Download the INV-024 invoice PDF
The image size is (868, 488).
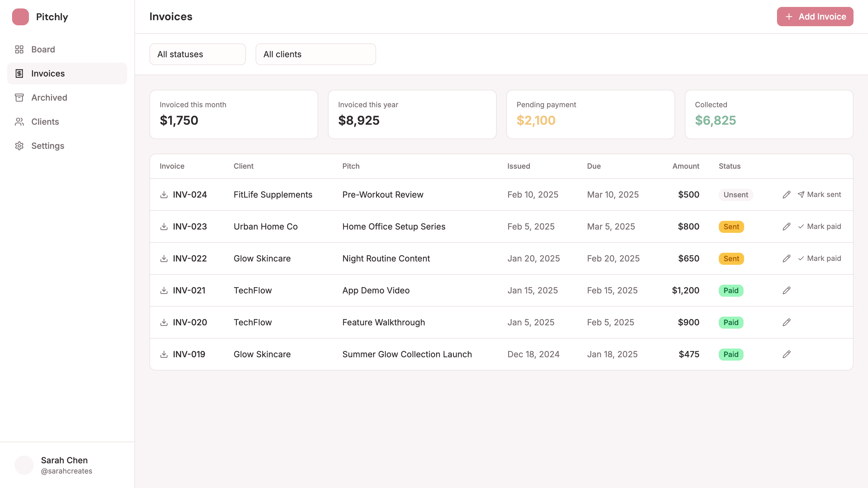[x=164, y=194]
